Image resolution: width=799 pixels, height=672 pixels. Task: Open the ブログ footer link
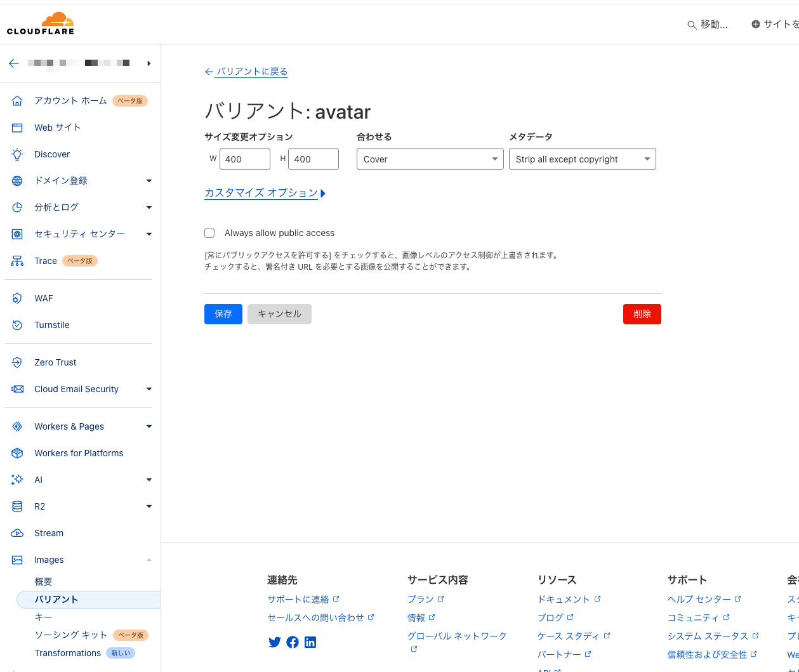(555, 617)
